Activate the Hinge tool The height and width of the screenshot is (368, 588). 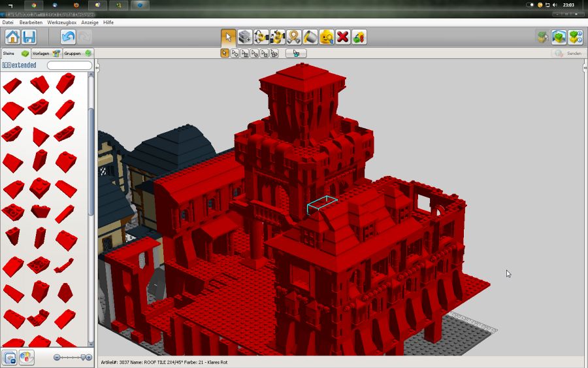click(261, 37)
